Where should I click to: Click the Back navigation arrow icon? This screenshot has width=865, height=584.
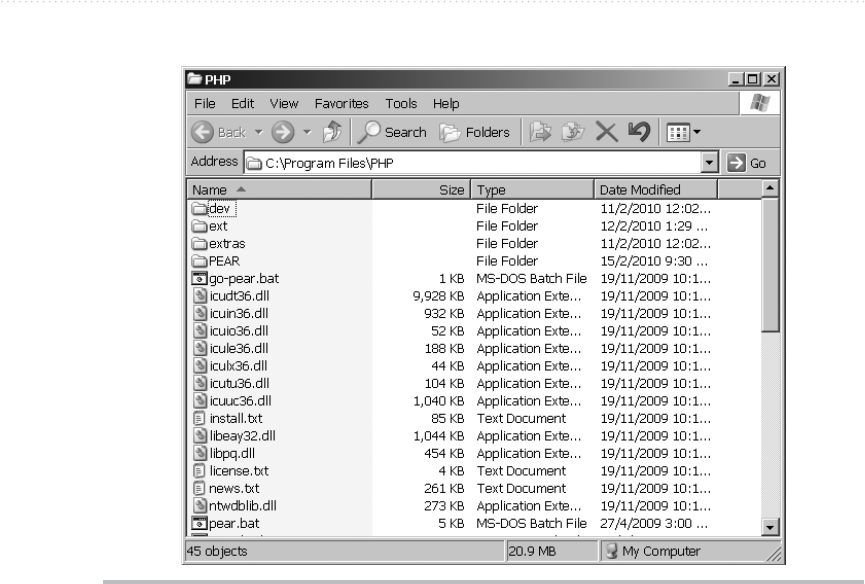pyautogui.click(x=202, y=132)
